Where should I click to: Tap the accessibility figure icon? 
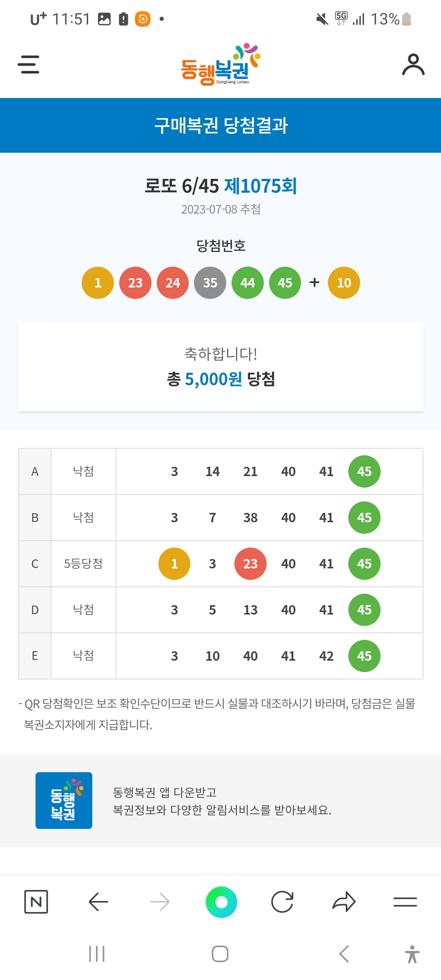click(412, 954)
